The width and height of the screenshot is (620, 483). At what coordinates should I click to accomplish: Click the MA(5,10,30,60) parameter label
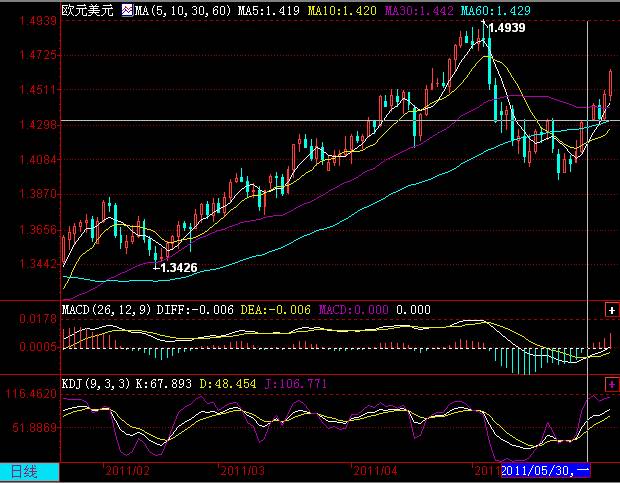183,10
